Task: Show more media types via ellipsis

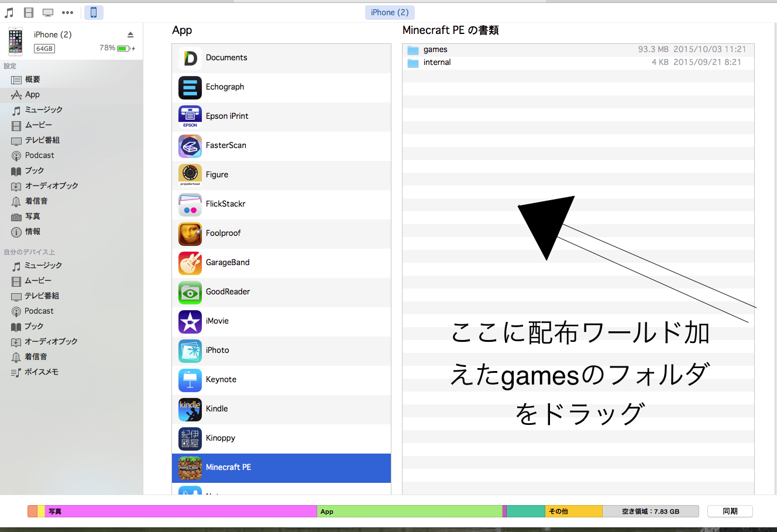Action: coord(68,12)
